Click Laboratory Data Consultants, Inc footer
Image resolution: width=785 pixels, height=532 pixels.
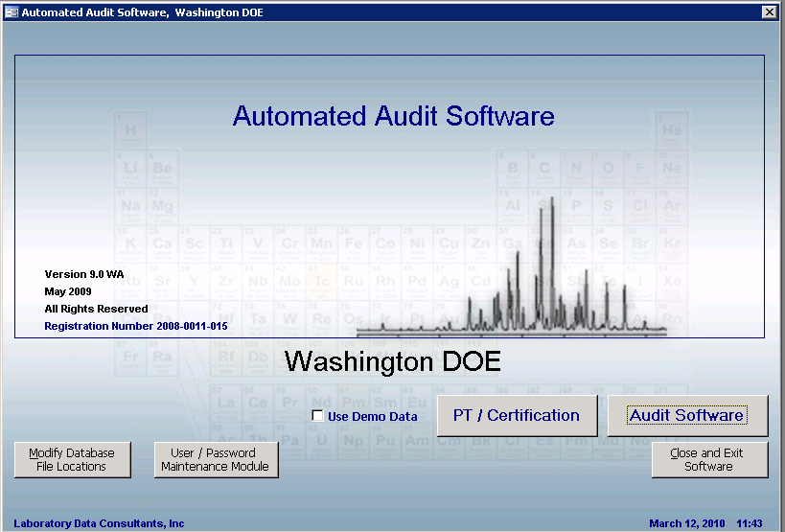point(99,523)
